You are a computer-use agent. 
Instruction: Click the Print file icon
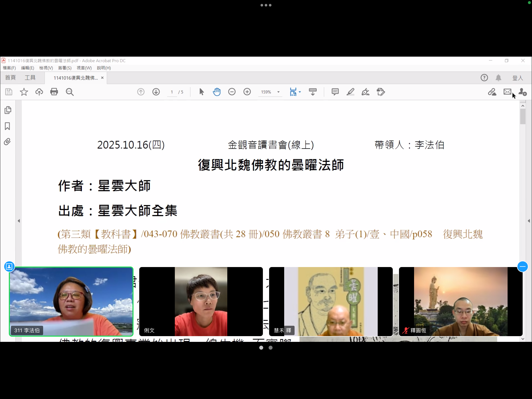click(54, 92)
